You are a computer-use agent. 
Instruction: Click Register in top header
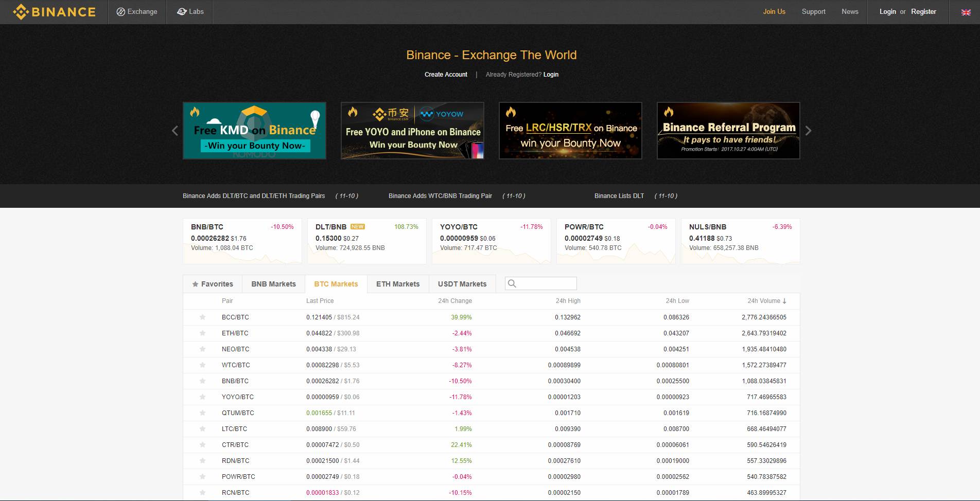click(x=923, y=12)
